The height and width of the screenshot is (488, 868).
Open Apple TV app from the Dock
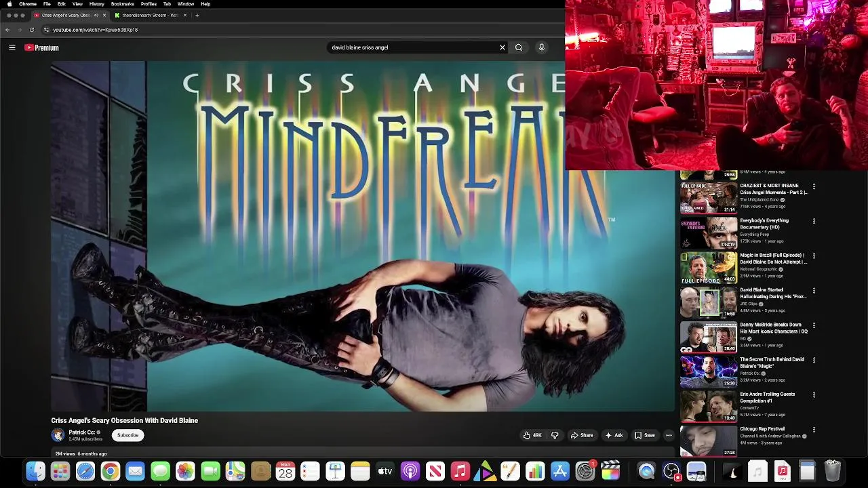385,470
